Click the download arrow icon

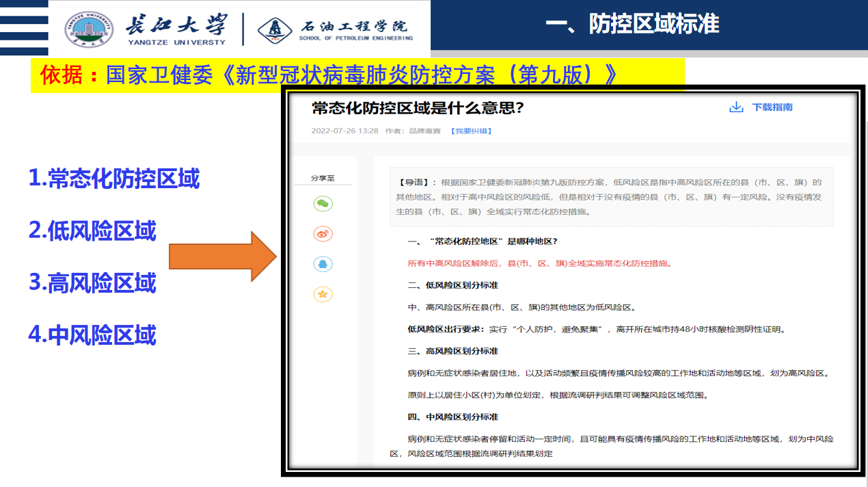click(736, 107)
